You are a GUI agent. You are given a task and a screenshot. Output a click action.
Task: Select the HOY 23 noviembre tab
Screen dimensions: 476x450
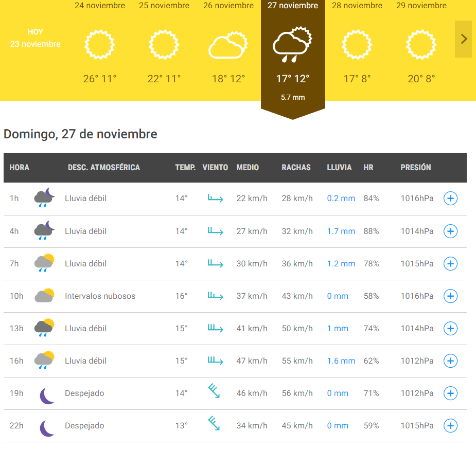(36, 39)
